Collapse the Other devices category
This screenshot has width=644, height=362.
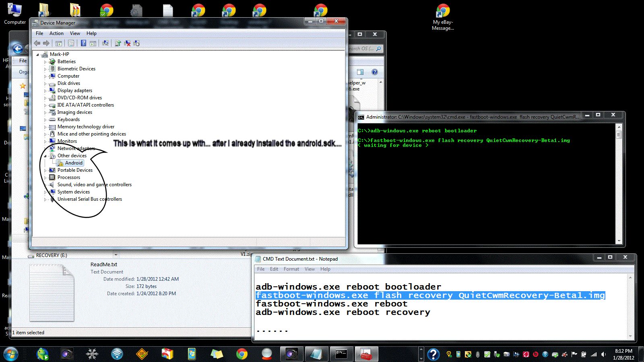point(45,156)
